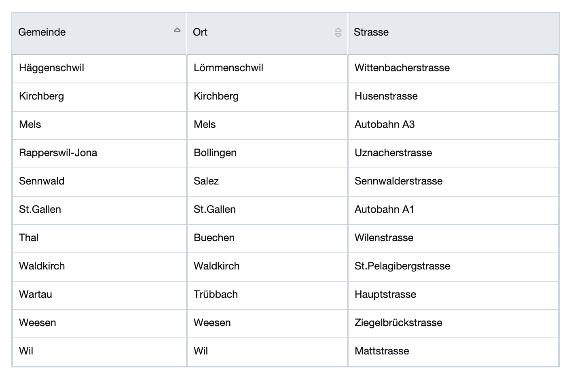This screenshot has width=588, height=386.
Task: Click the St.Pelagibergstrasse cell
Action: 453,267
